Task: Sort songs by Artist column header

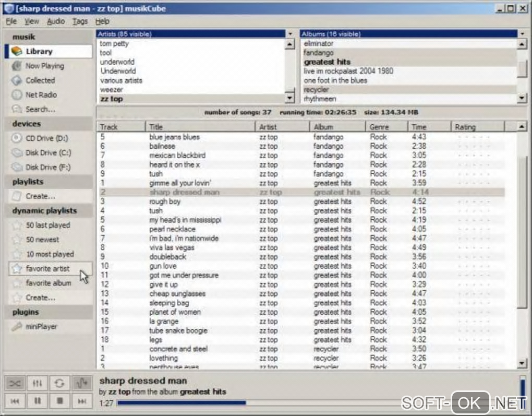Action: pos(282,127)
